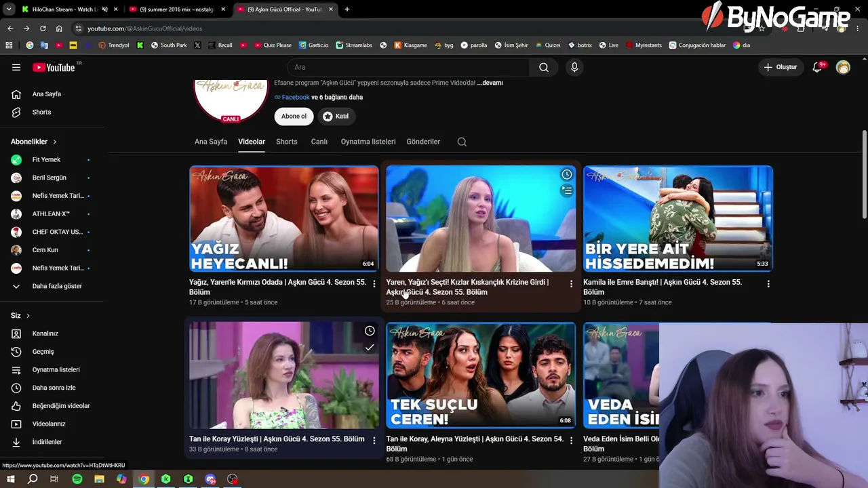The width and height of the screenshot is (868, 488).
Task: Toggle Watch Later clock on Tan ile Koray Yüzleşti thumbnail
Action: tap(370, 331)
